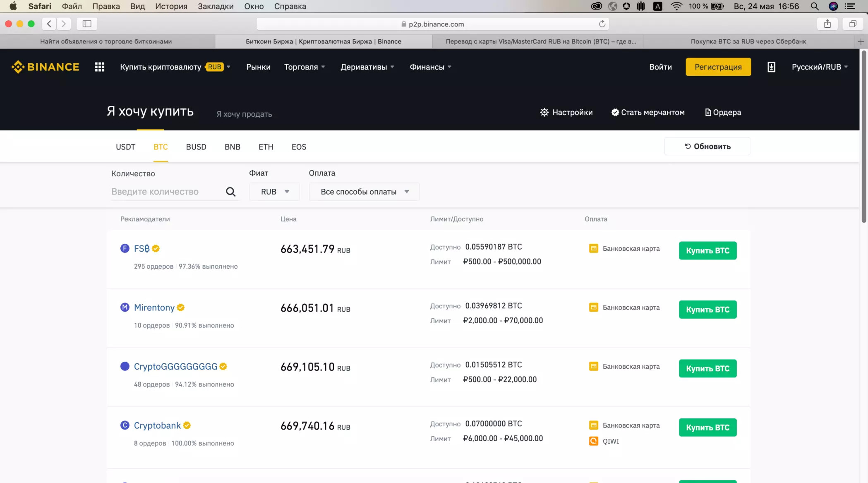Open the RUB fiat dropdown
Screen dimensions: 868x483
point(274,192)
